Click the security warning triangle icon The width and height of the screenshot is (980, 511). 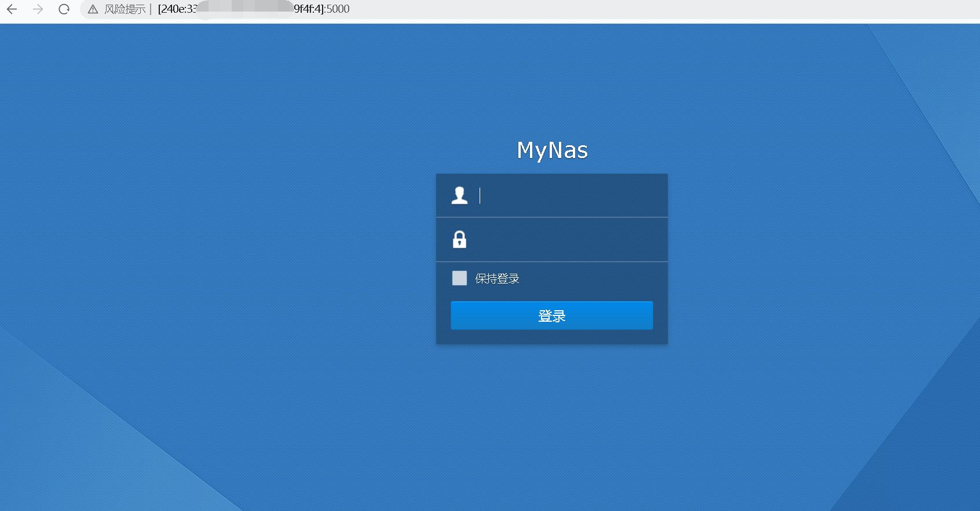[x=93, y=9]
